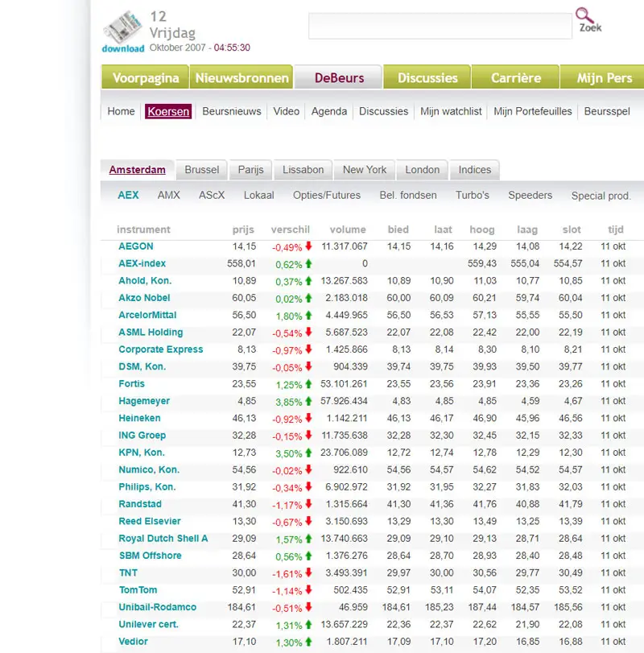Image resolution: width=644 pixels, height=653 pixels.
Task: Click the red down arrow for Randstad
Action: coord(308,504)
